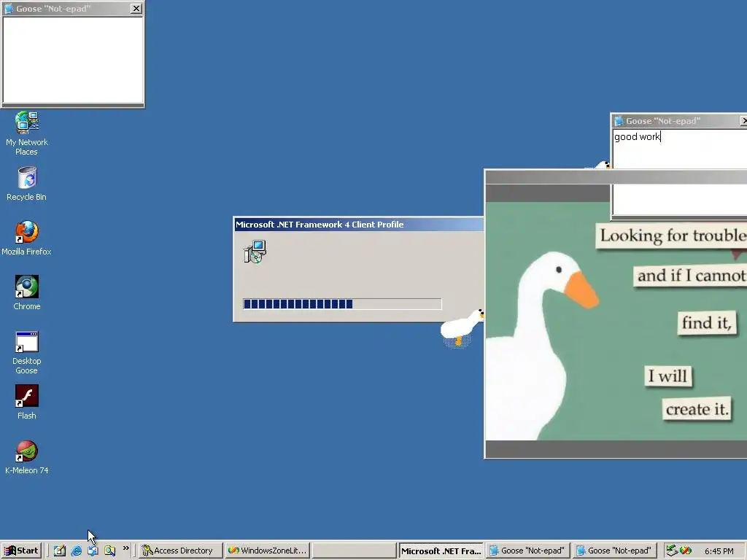The width and height of the screenshot is (747, 560).
Task: Click the "find it," caption in meme
Action: tap(706, 323)
